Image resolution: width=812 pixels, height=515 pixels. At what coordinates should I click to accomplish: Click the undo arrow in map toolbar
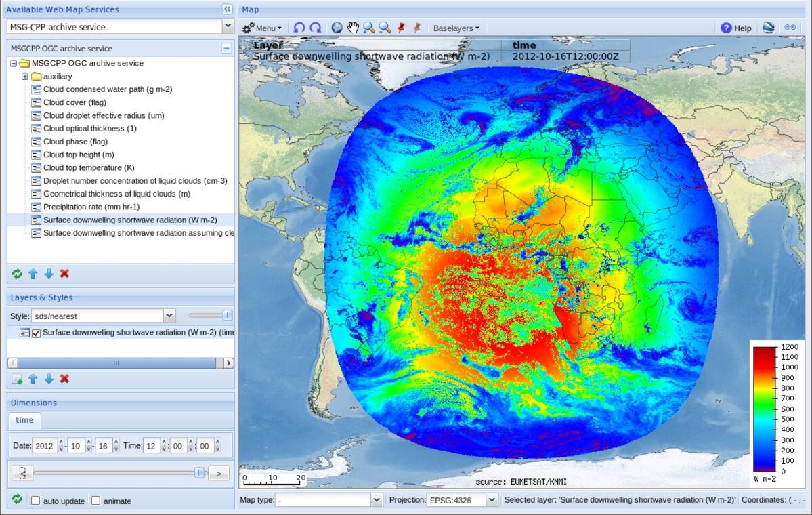pyautogui.click(x=299, y=28)
